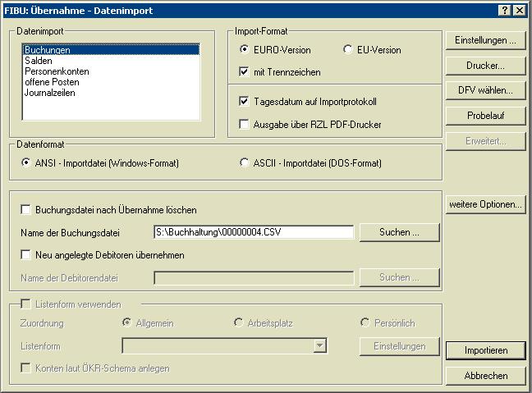Select Salden in the Datenimport list
Image resolution: width=532 pixels, height=393 pixels.
[x=39, y=62]
